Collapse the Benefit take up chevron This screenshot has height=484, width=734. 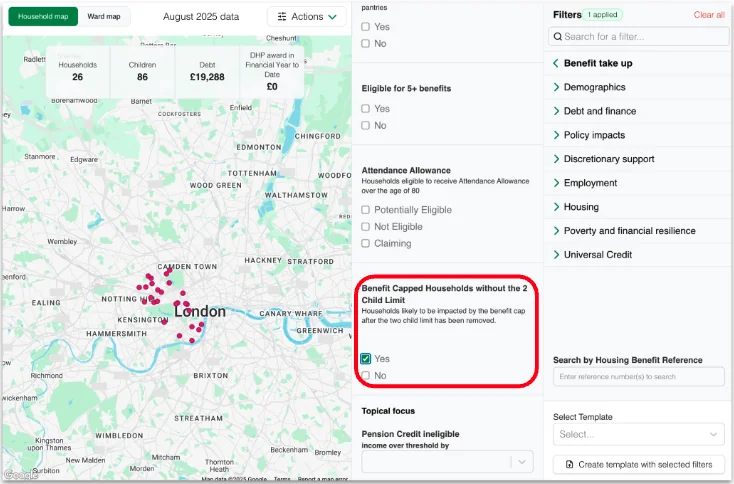(x=556, y=63)
